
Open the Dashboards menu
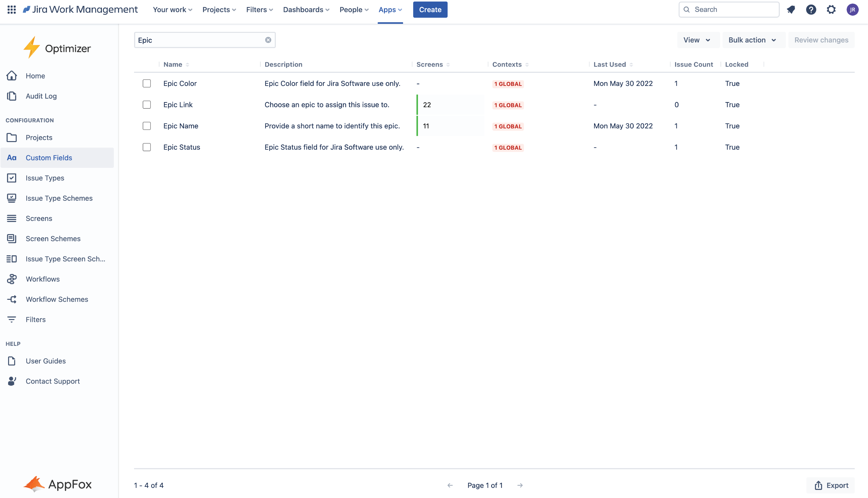(x=306, y=10)
